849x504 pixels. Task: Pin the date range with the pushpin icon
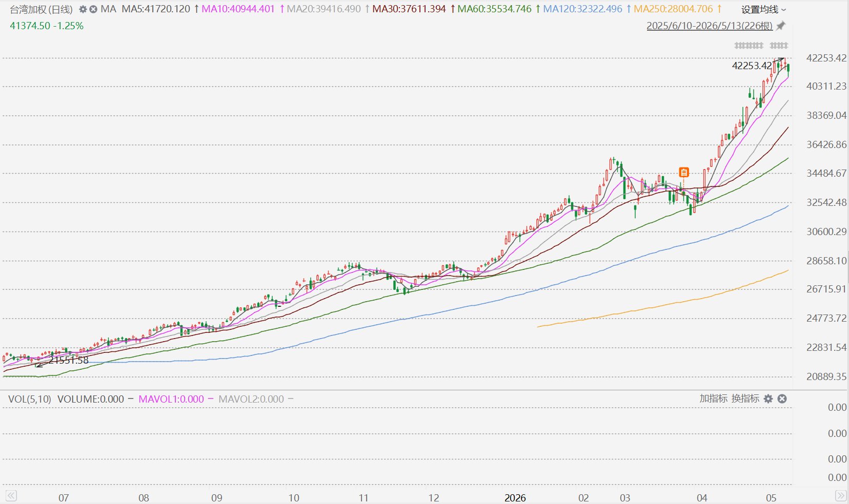pos(781,26)
